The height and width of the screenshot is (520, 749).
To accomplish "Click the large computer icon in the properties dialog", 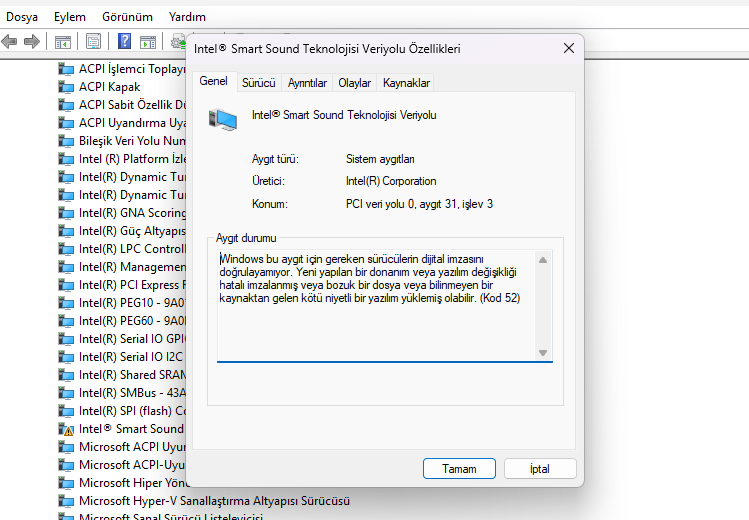I will pos(223,119).
